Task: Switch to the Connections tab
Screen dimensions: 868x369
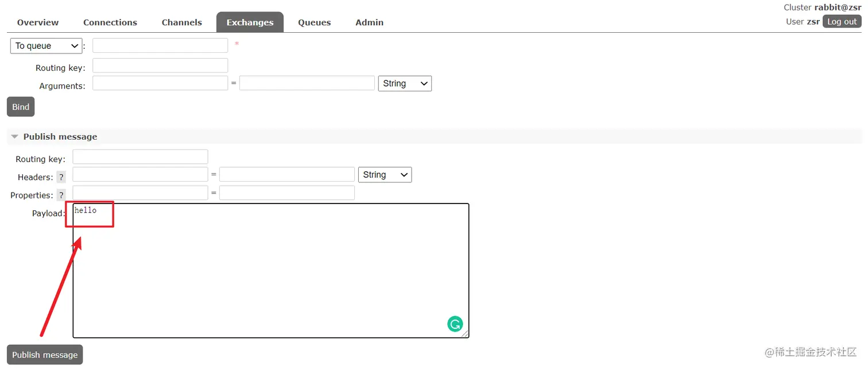Action: tap(110, 22)
